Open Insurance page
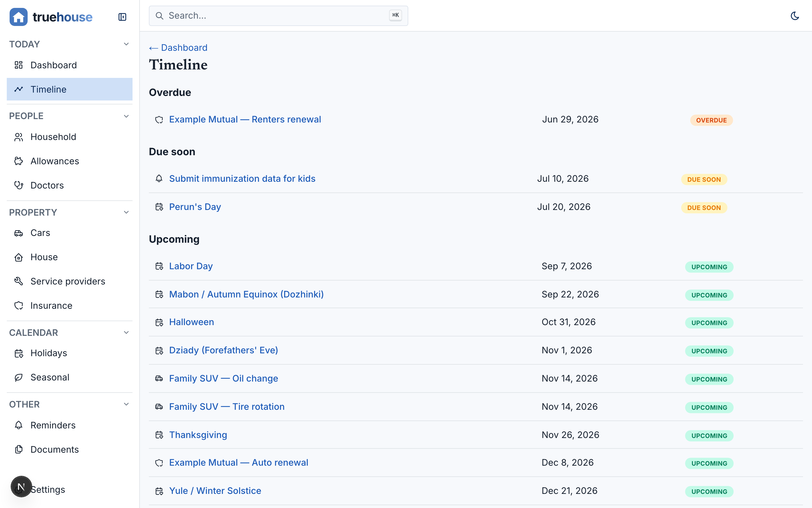The width and height of the screenshot is (812, 508). (x=69, y=305)
